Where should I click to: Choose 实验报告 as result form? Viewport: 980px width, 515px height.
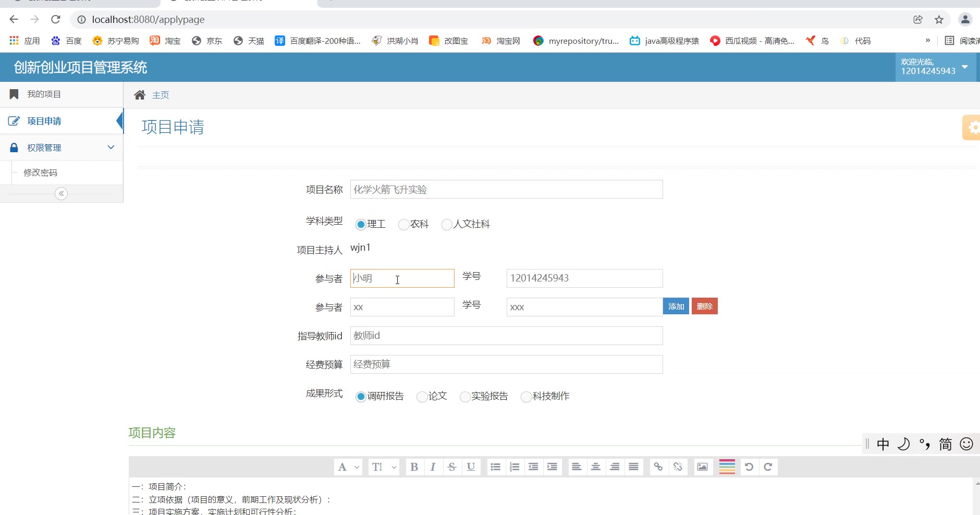(464, 397)
